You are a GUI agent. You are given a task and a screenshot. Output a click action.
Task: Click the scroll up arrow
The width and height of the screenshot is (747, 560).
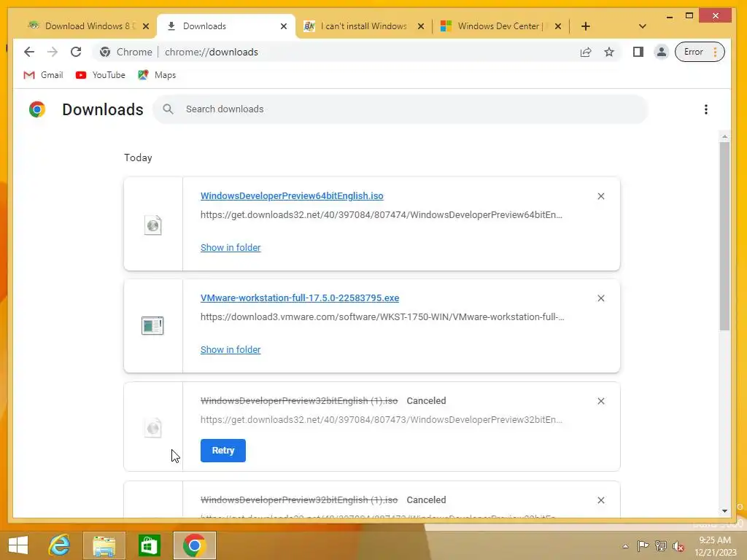[x=724, y=137]
